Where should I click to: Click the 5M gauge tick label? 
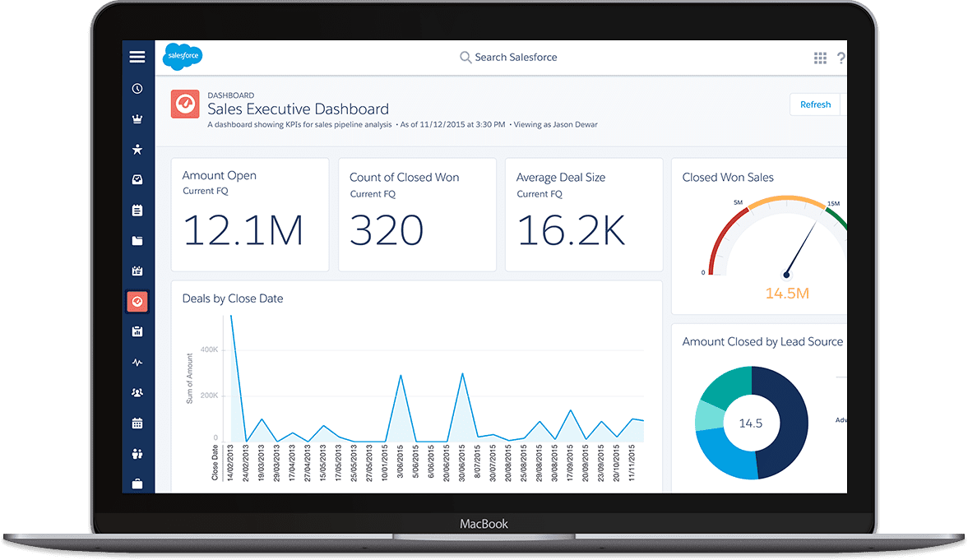tap(738, 202)
